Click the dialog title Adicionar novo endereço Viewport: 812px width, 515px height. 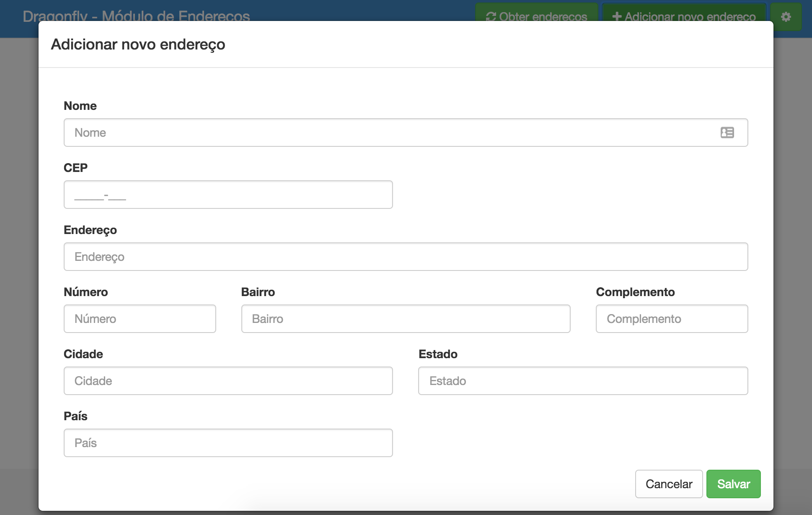tap(138, 44)
